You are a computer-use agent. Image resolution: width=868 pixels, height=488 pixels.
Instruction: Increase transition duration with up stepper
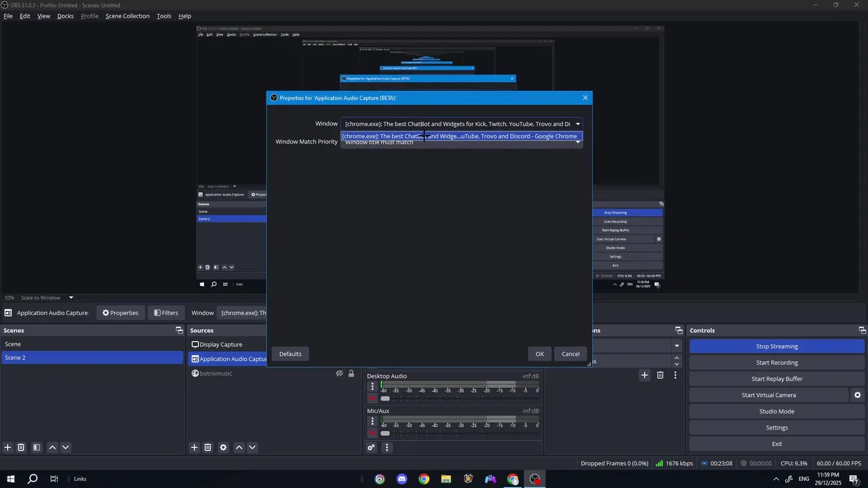click(x=677, y=359)
